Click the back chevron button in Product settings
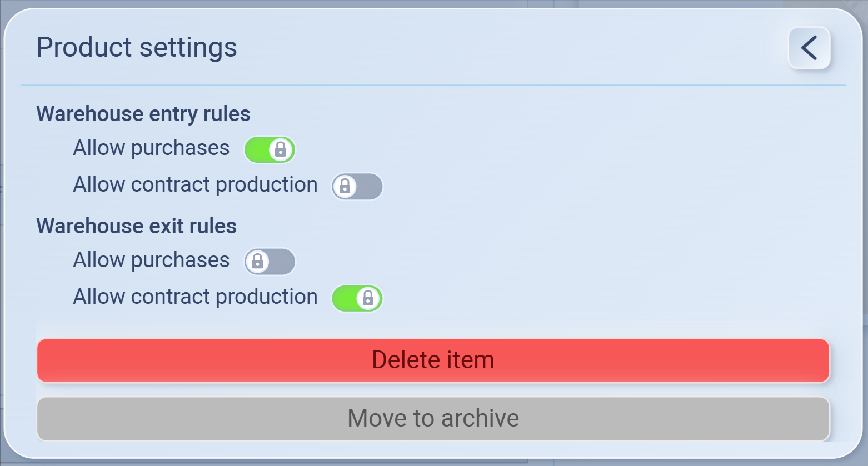This screenshot has width=868, height=466. coord(809,48)
